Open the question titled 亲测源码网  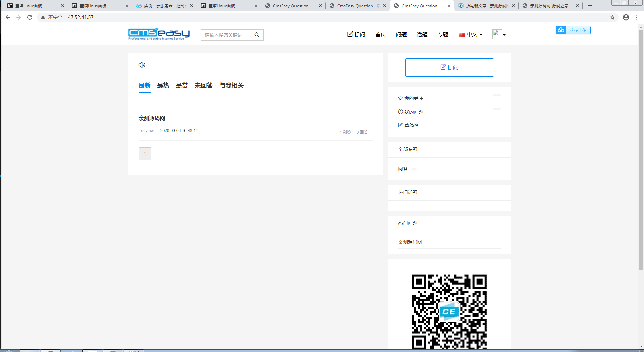152,118
